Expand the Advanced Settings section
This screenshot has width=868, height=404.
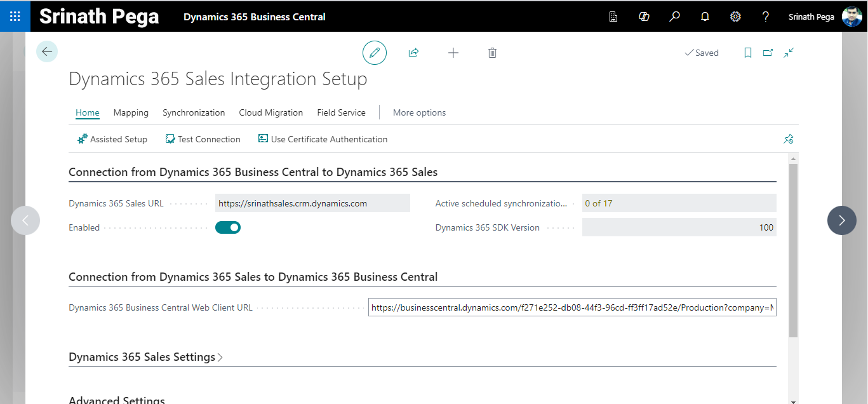pos(117,400)
